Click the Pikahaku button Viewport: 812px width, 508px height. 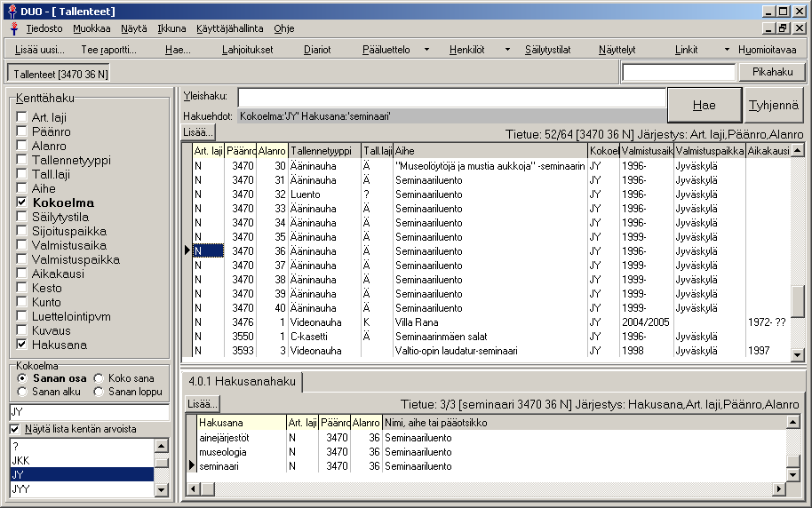click(772, 72)
